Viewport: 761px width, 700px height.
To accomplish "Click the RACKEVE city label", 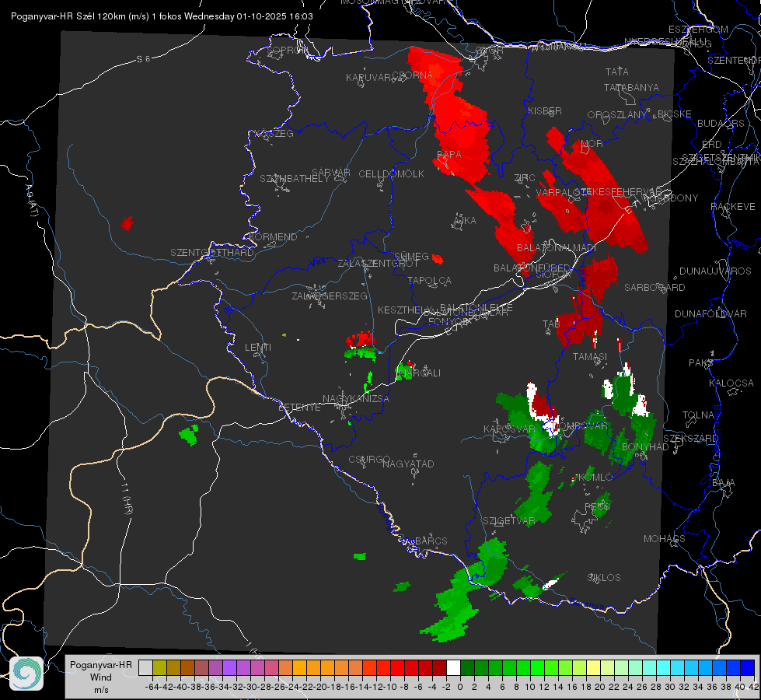I will [x=733, y=207].
